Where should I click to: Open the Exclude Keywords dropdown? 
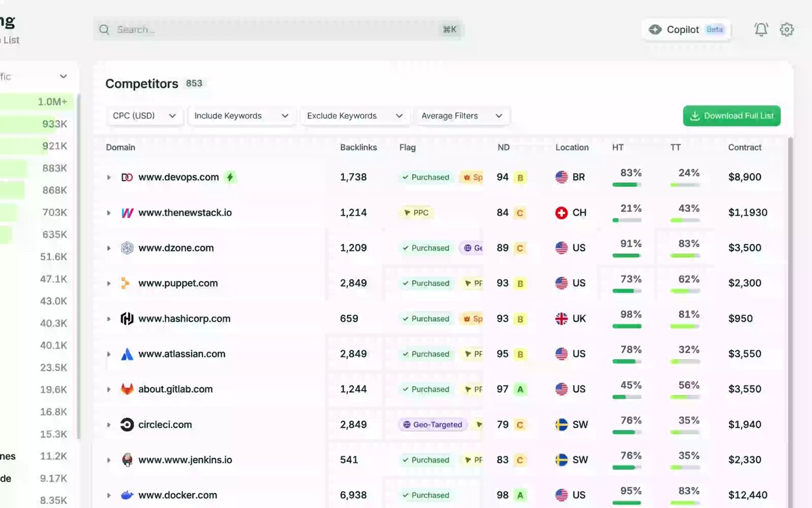(x=355, y=116)
